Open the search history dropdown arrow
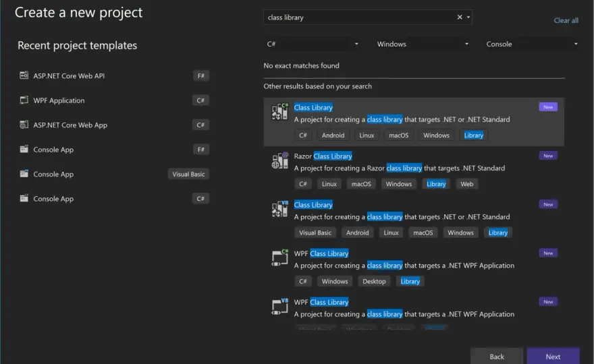The image size is (594, 364). pyautogui.click(x=468, y=18)
